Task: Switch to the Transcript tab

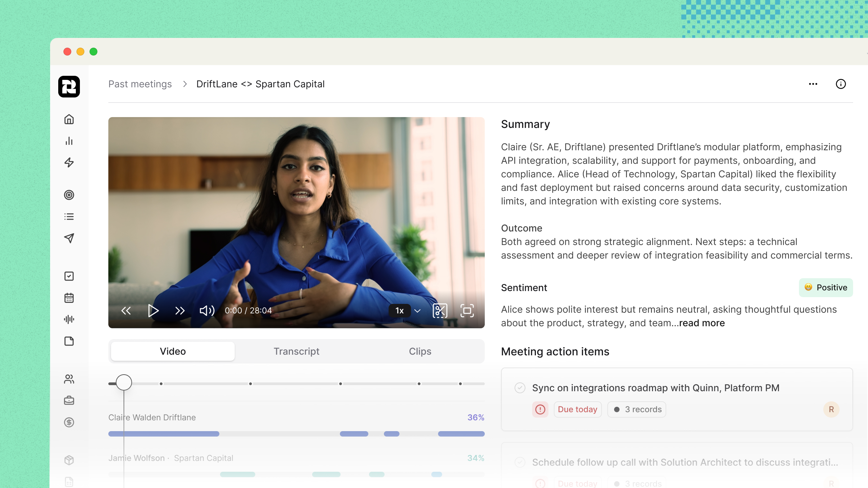Action: click(296, 351)
